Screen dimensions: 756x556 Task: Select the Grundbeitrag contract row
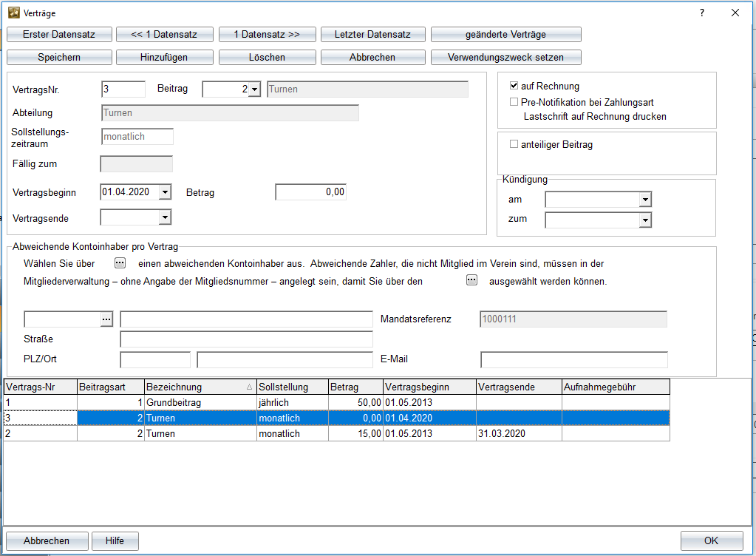174,403
